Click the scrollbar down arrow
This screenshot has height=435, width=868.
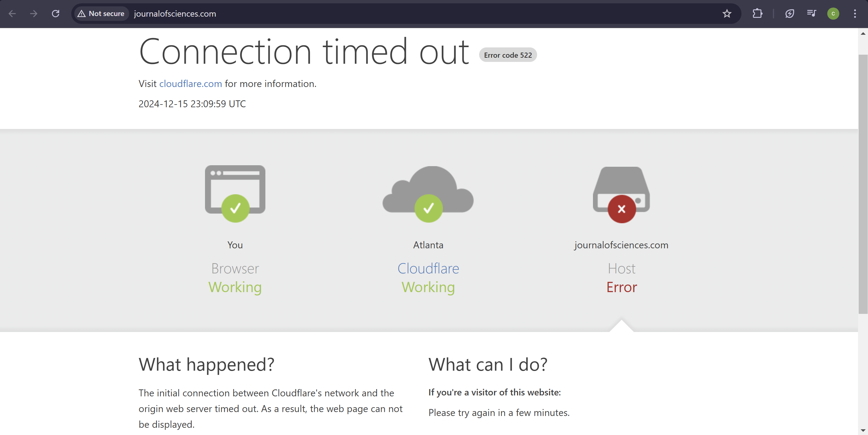click(863, 430)
